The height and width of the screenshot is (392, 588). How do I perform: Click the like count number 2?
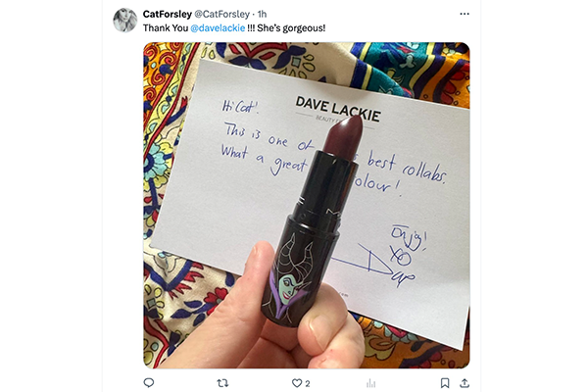coord(308,383)
